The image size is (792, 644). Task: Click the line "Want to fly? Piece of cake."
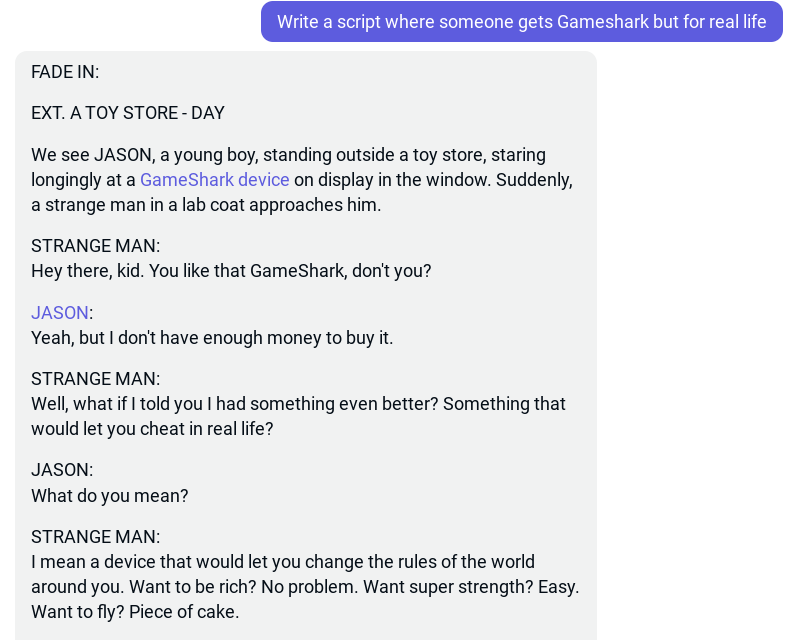pos(135,612)
